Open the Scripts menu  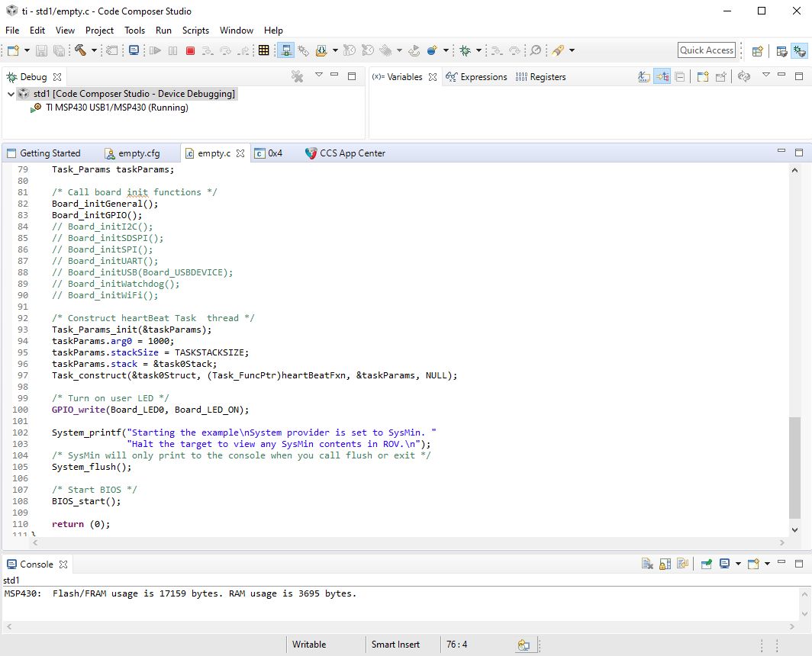195,30
